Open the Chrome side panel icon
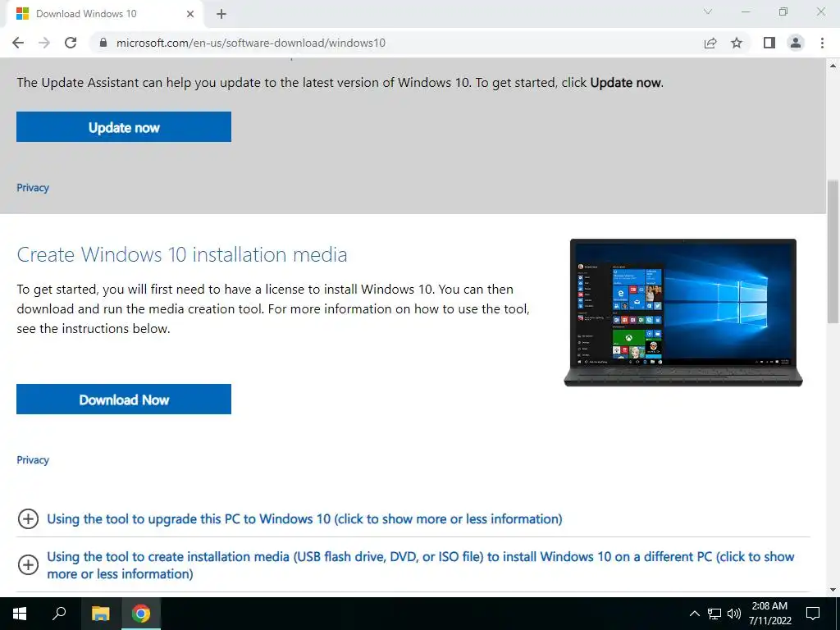This screenshot has height=630, width=840. pos(769,43)
